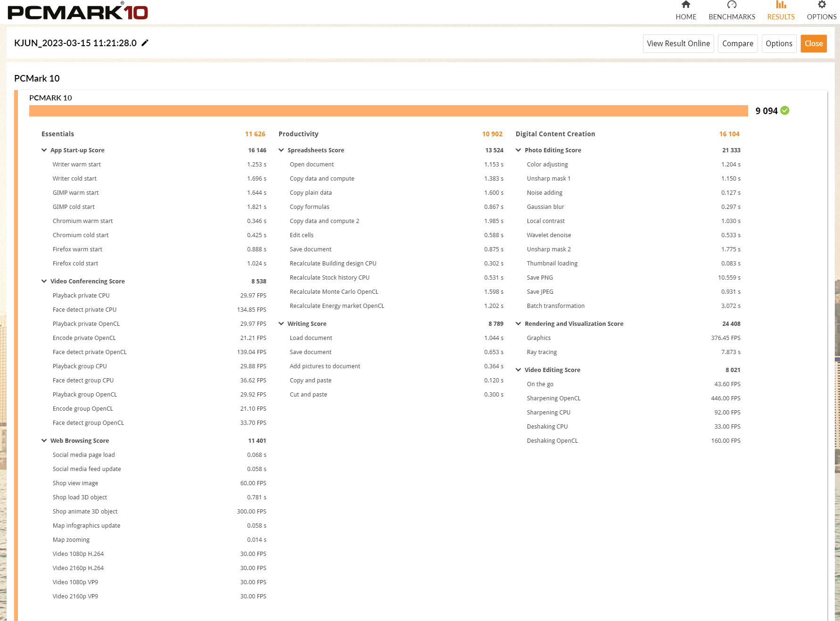Select Face detect private CPU row
The image size is (840, 621).
click(x=159, y=309)
